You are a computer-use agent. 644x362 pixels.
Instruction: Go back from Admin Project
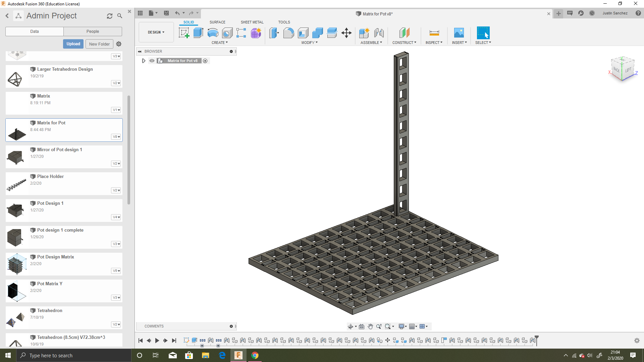pyautogui.click(x=7, y=16)
